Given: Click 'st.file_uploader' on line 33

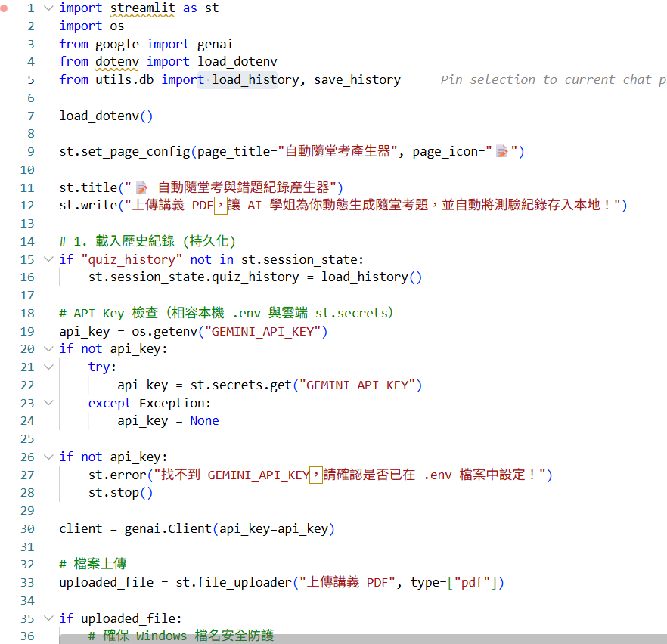Looking at the screenshot, I should [x=234, y=582].
